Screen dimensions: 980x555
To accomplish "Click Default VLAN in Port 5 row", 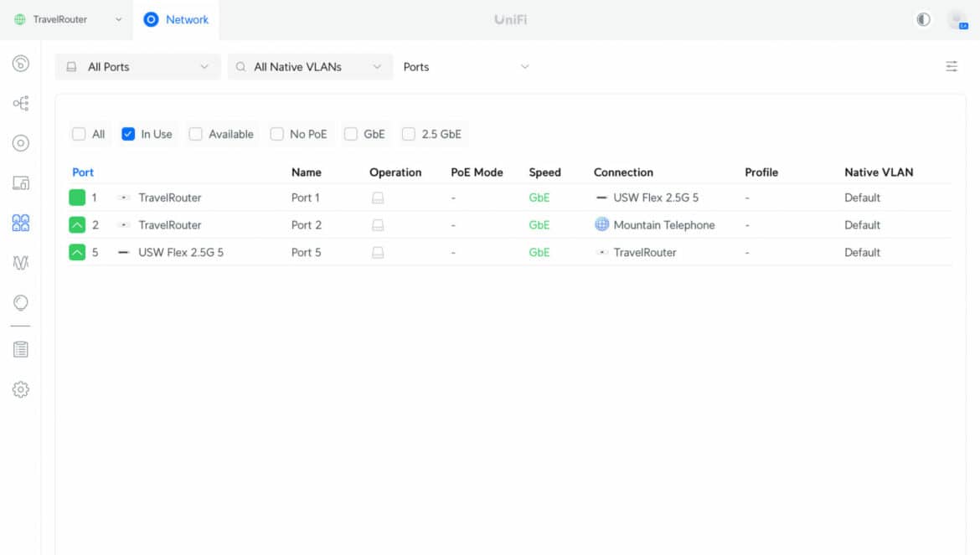I will coord(862,252).
